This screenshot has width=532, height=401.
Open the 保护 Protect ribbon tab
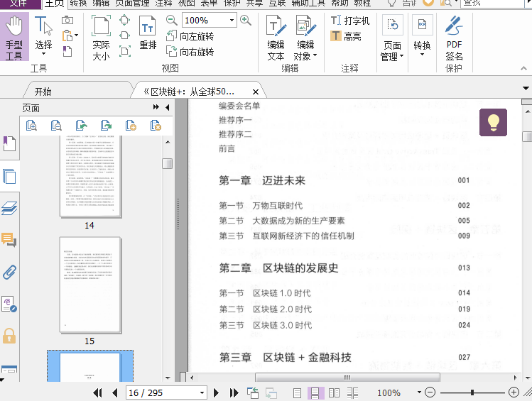(232, 3)
